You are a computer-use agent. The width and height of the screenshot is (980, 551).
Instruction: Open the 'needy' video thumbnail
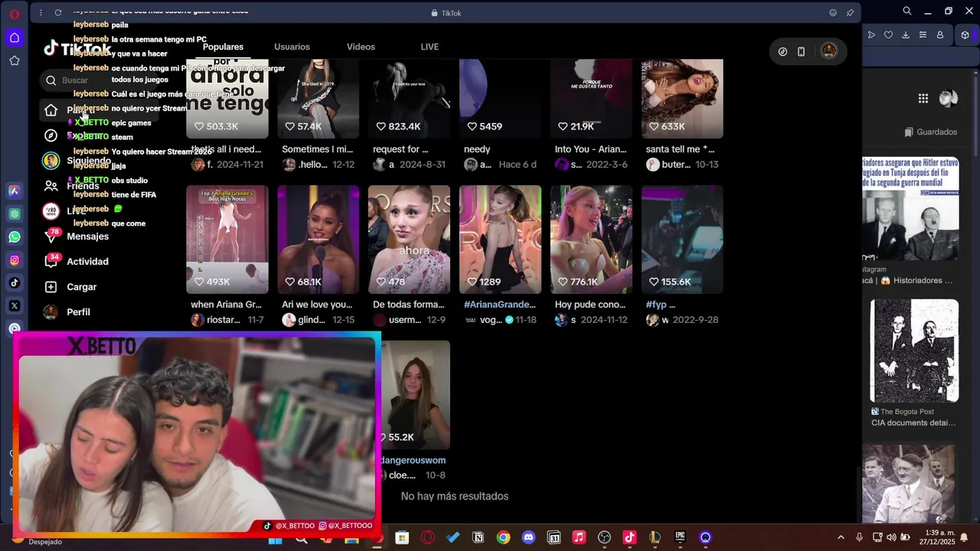coord(500,99)
